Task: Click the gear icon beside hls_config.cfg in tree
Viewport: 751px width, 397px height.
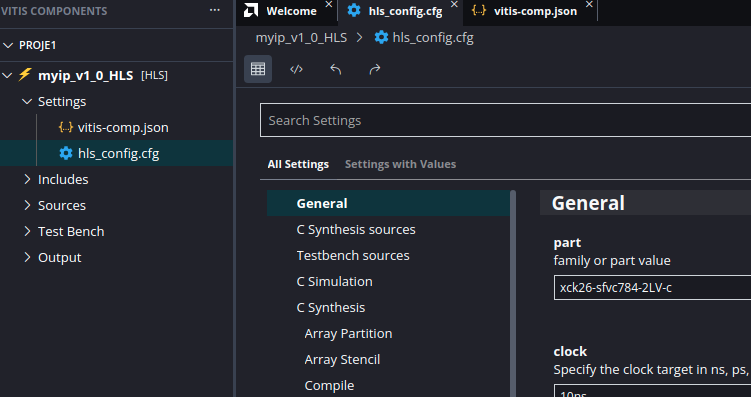Action: (x=66, y=153)
